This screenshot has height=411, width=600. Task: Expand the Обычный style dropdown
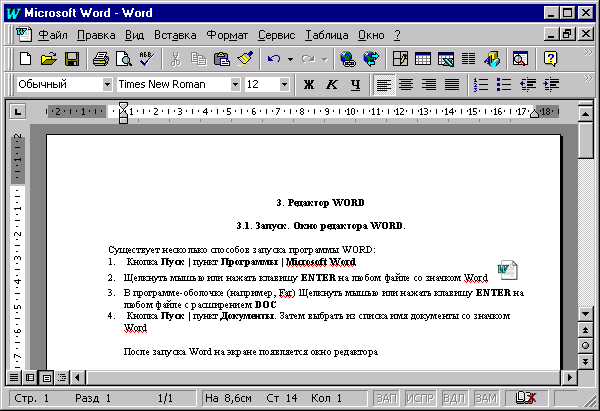click(x=108, y=84)
